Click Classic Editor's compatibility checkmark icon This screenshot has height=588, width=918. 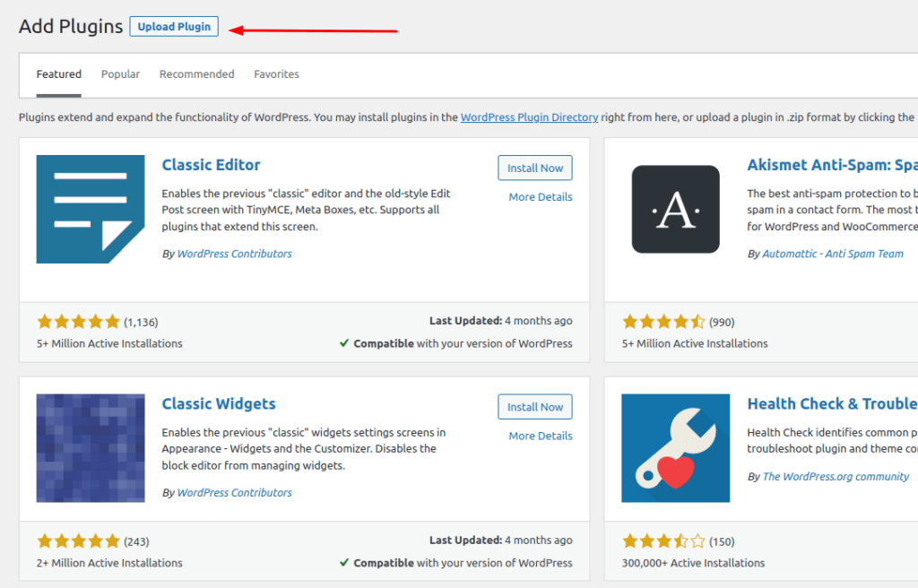pos(344,343)
